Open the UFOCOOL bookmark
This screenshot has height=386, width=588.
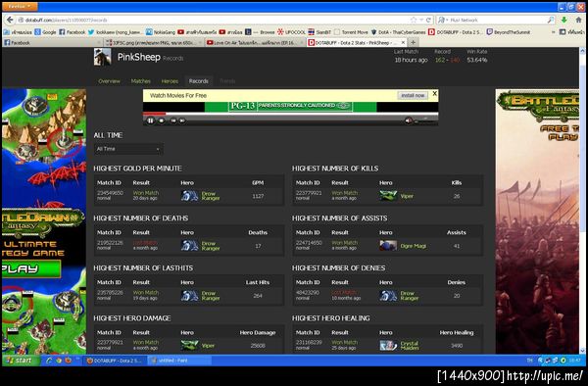pyautogui.click(x=291, y=32)
